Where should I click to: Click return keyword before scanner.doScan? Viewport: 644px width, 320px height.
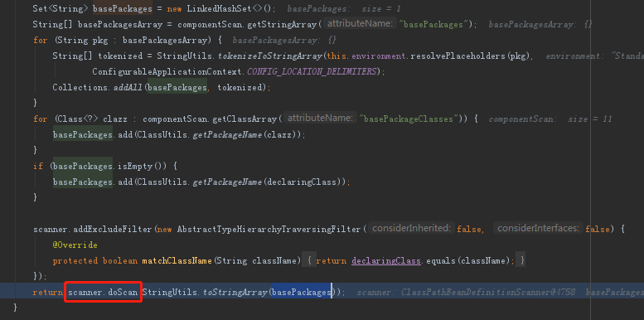(48, 292)
